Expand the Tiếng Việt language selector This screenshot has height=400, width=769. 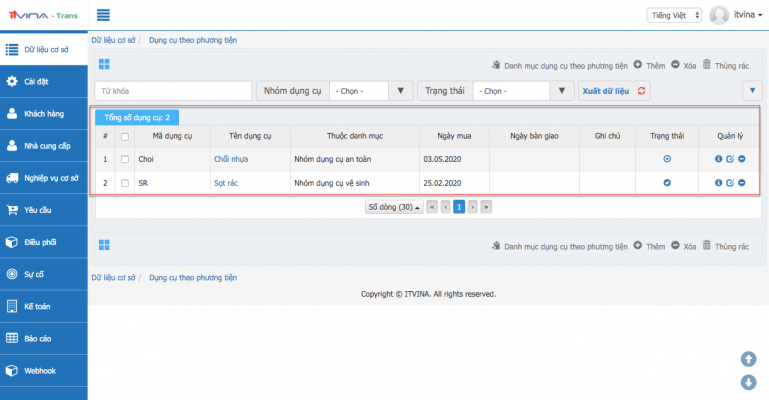675,15
